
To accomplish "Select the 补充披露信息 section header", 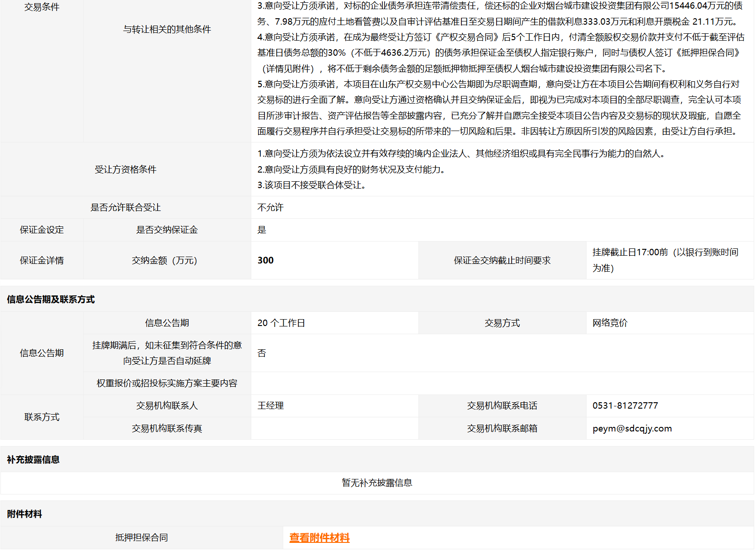I will tap(33, 460).
